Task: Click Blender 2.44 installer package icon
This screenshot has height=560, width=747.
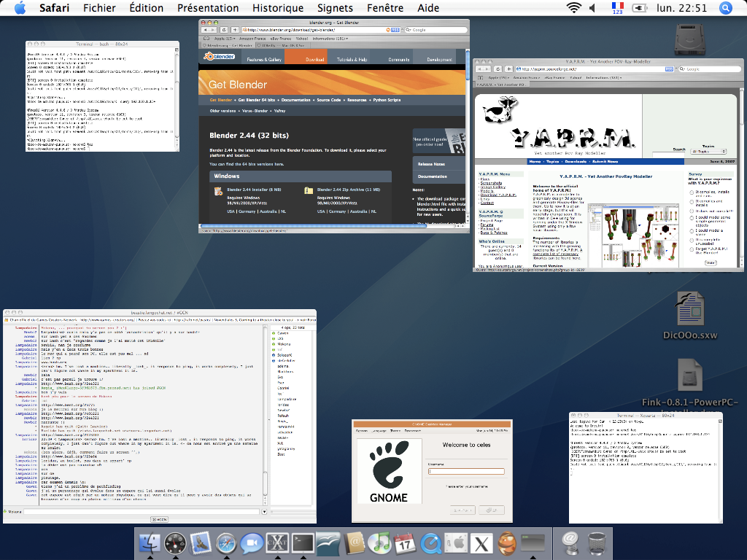Action: click(x=218, y=191)
